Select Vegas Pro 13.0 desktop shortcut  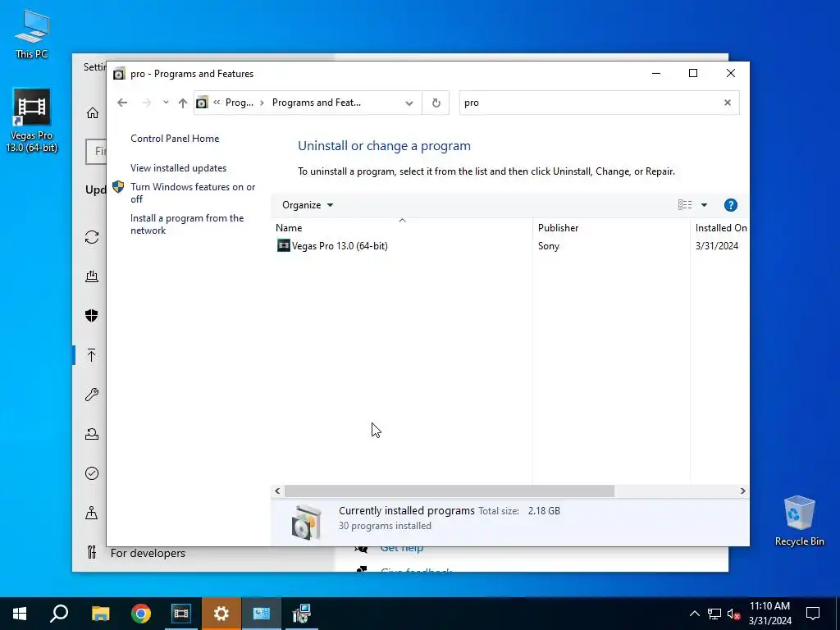(x=32, y=121)
